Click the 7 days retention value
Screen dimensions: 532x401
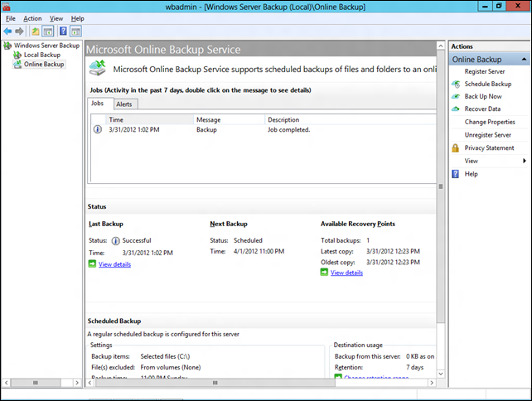click(414, 367)
